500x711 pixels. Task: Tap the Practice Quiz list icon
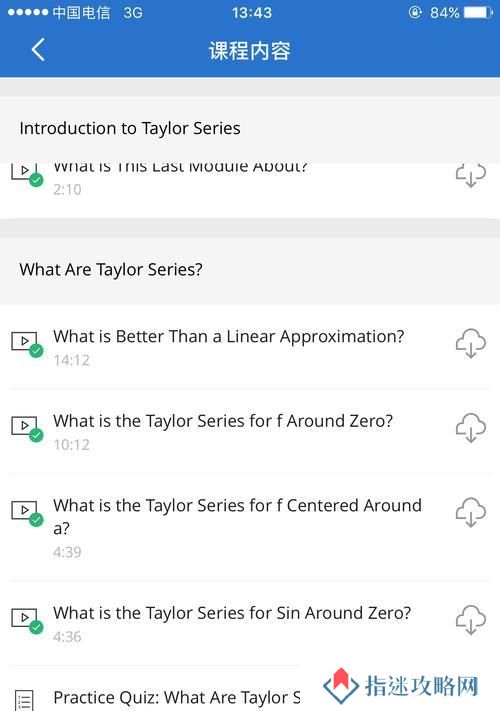point(24,700)
